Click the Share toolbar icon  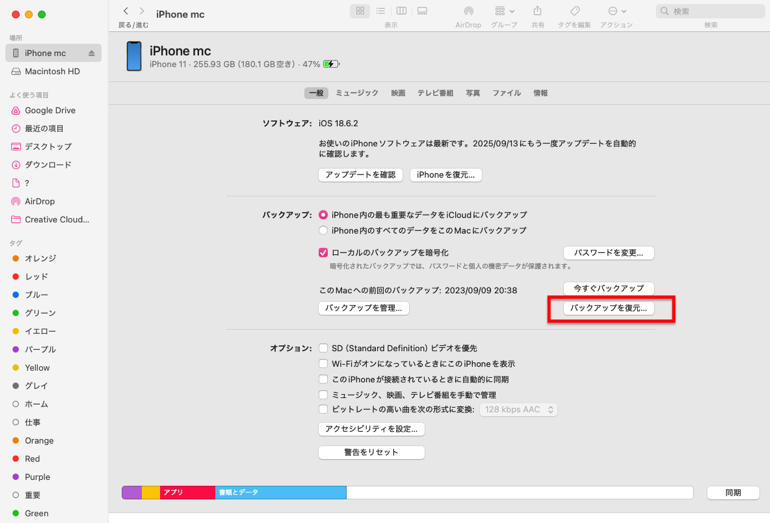click(537, 11)
